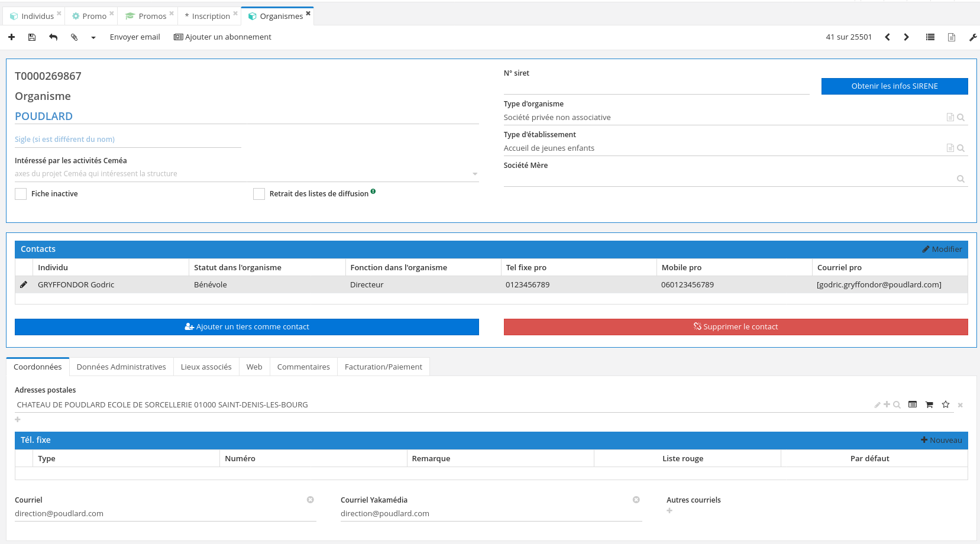Open the Données Administratives tab
The height and width of the screenshot is (544, 980).
121,367
